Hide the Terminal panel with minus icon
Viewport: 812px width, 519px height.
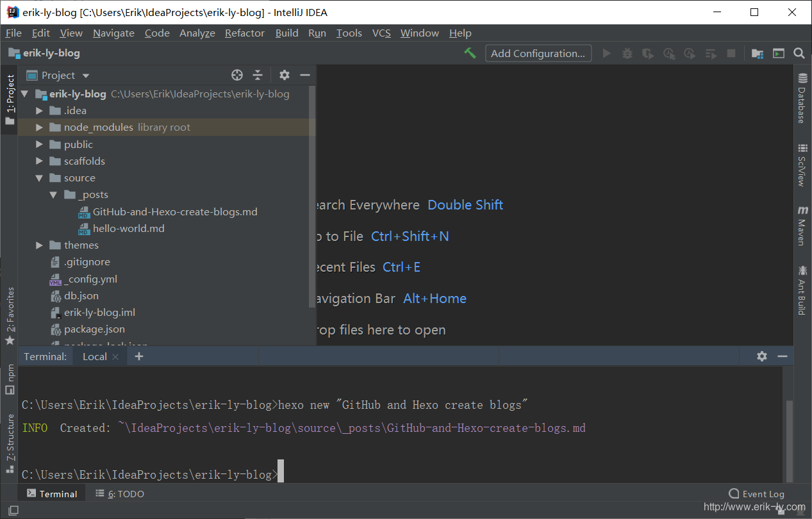coord(783,356)
